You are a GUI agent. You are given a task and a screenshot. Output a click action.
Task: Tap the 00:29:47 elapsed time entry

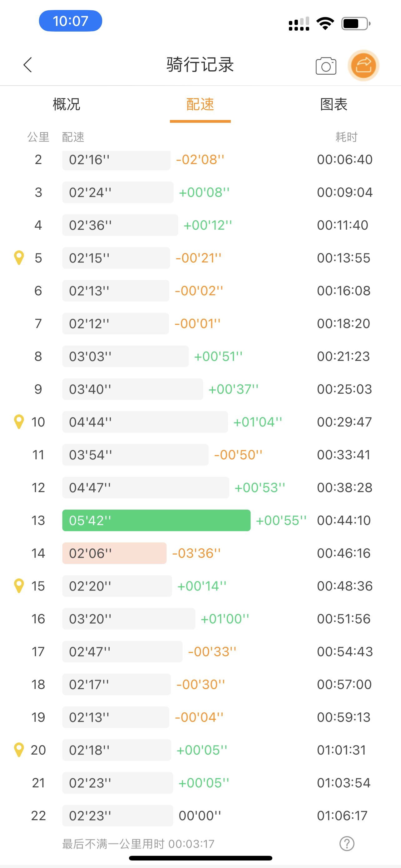(x=344, y=422)
